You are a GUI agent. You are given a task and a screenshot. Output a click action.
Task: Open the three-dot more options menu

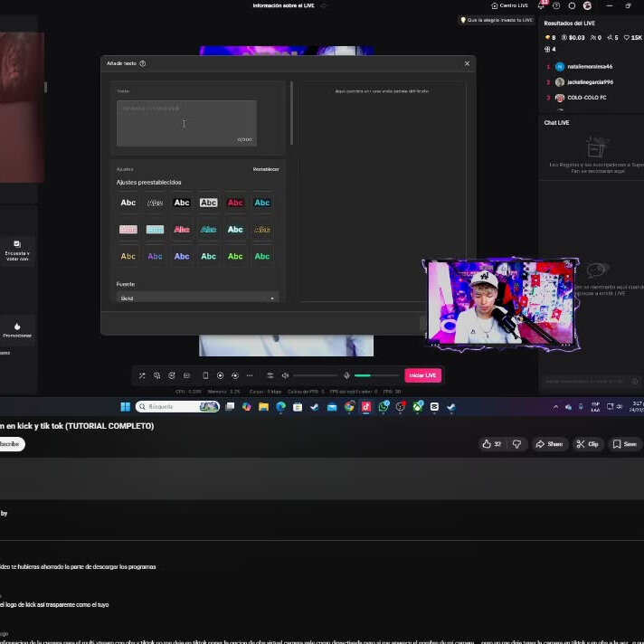coord(250,375)
